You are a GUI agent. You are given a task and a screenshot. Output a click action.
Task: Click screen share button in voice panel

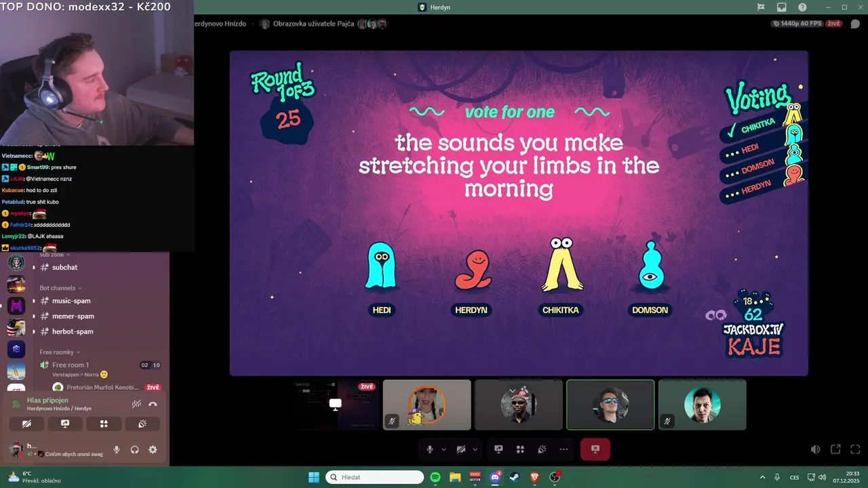65,424
